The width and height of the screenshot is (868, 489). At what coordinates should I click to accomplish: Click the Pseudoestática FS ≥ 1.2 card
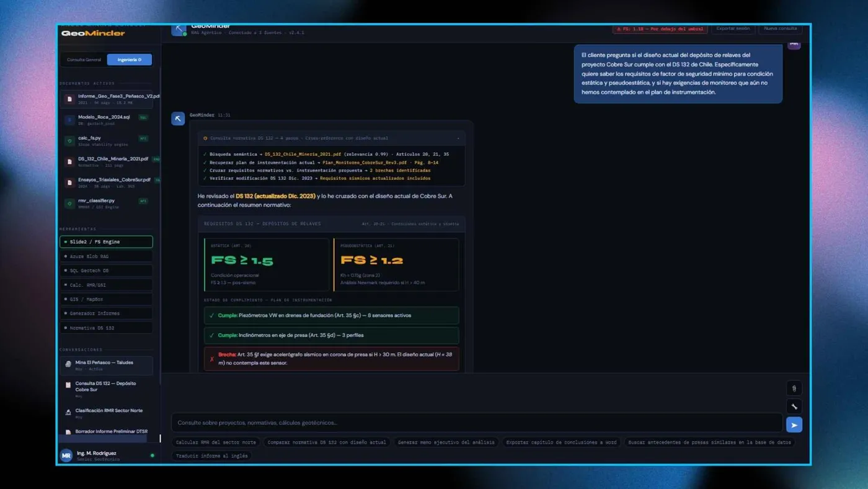[x=396, y=264]
